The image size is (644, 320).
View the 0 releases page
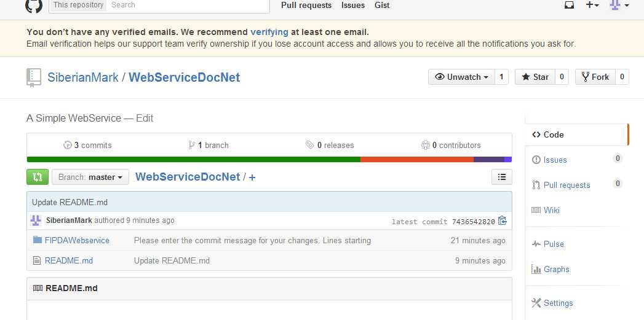click(330, 145)
